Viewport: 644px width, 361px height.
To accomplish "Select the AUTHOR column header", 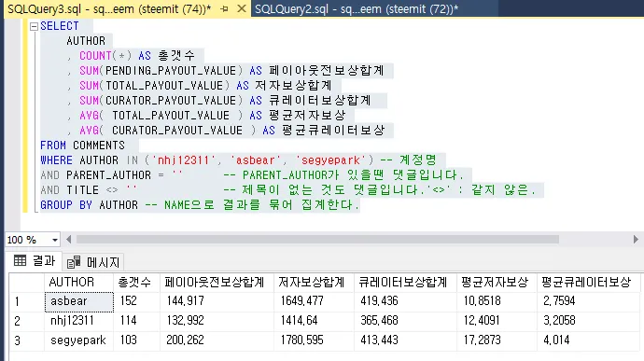I will (x=78, y=282).
